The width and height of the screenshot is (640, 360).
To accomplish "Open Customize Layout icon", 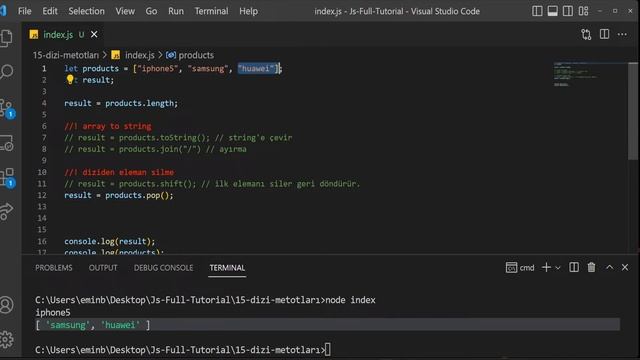I will tap(584, 11).
